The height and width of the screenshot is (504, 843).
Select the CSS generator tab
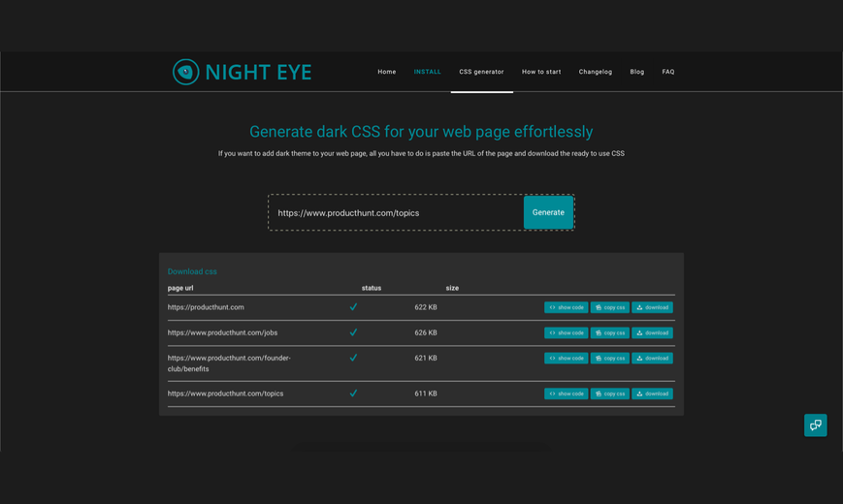point(481,72)
